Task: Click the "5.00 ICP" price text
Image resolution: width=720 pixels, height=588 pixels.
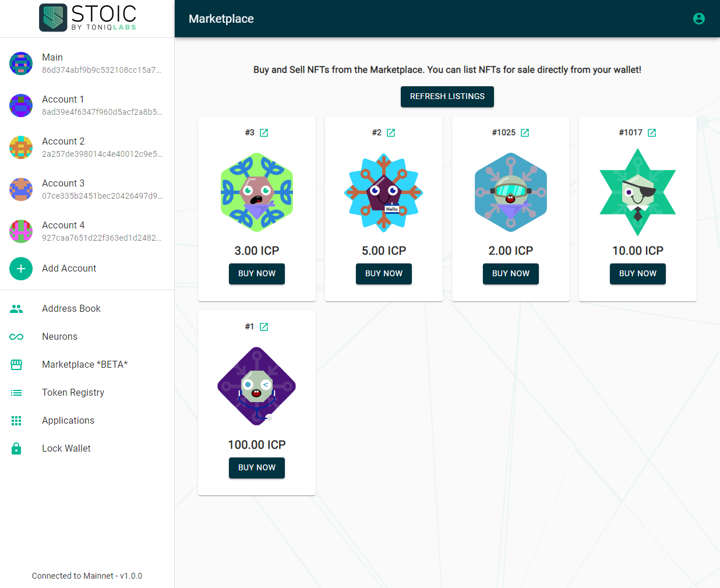Action: 384,251
